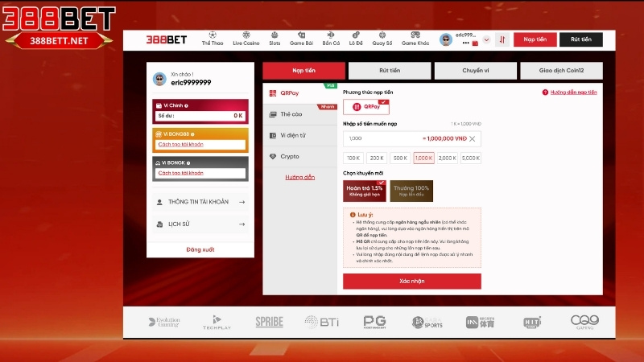Viewport: 644px width, 362px height.
Task: Clear the amount with the X icon
Action: click(x=473, y=138)
